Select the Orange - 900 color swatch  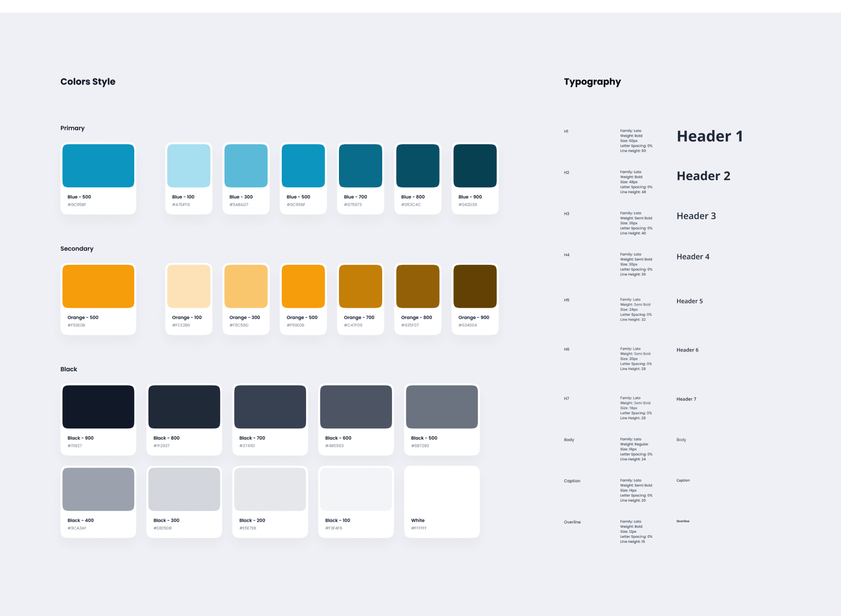point(475,286)
